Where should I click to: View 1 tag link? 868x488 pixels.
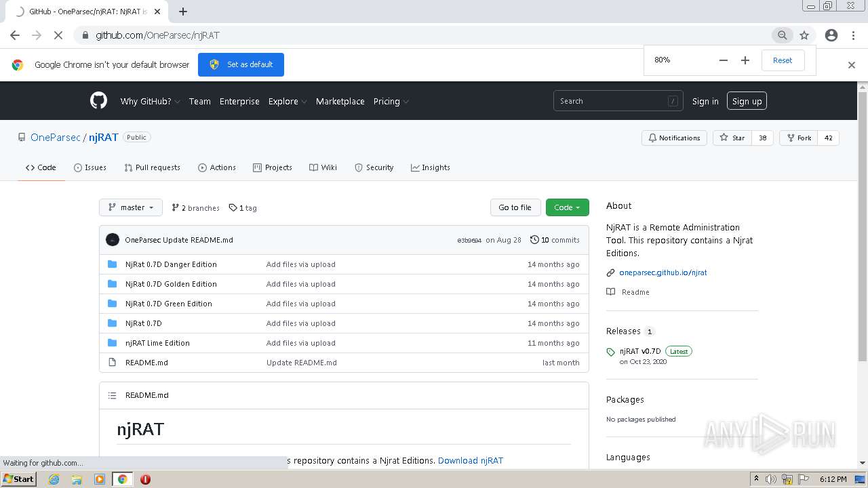243,208
